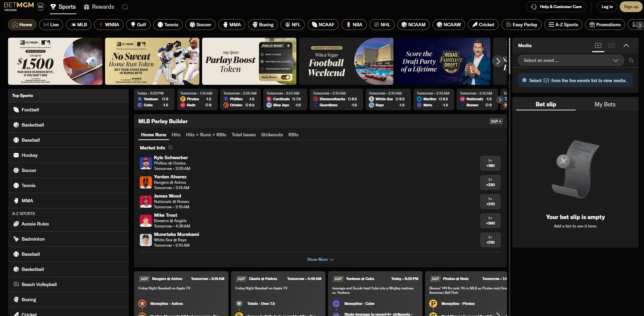Go to Golf in top navigation
Viewport: 644px width, 316px height.
(x=138, y=25)
